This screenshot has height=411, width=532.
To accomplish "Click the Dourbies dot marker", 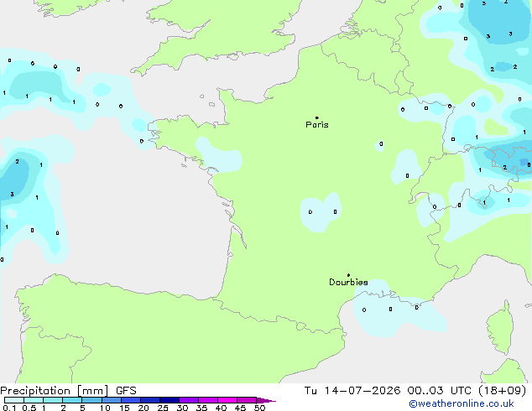I will pos(348,275).
